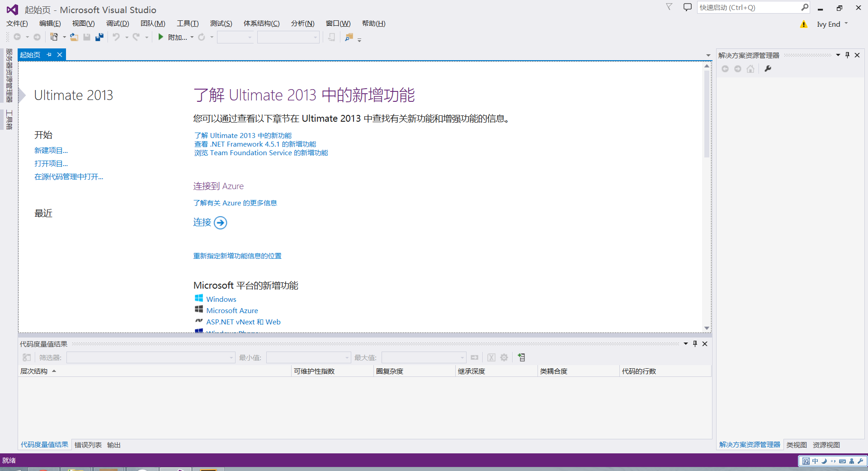The width and height of the screenshot is (868, 471).
Task: Click the ASP.NET vNext 和 Web link
Action: pyautogui.click(x=243, y=322)
